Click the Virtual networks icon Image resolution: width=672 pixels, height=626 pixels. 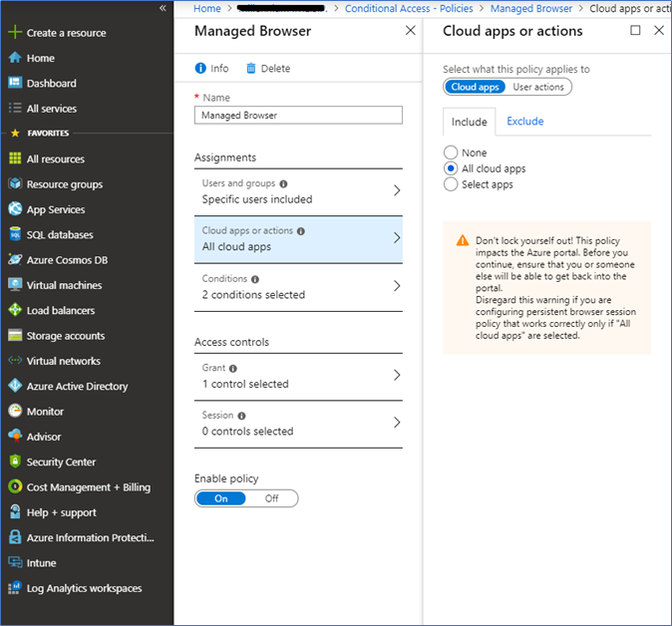pos(15,360)
